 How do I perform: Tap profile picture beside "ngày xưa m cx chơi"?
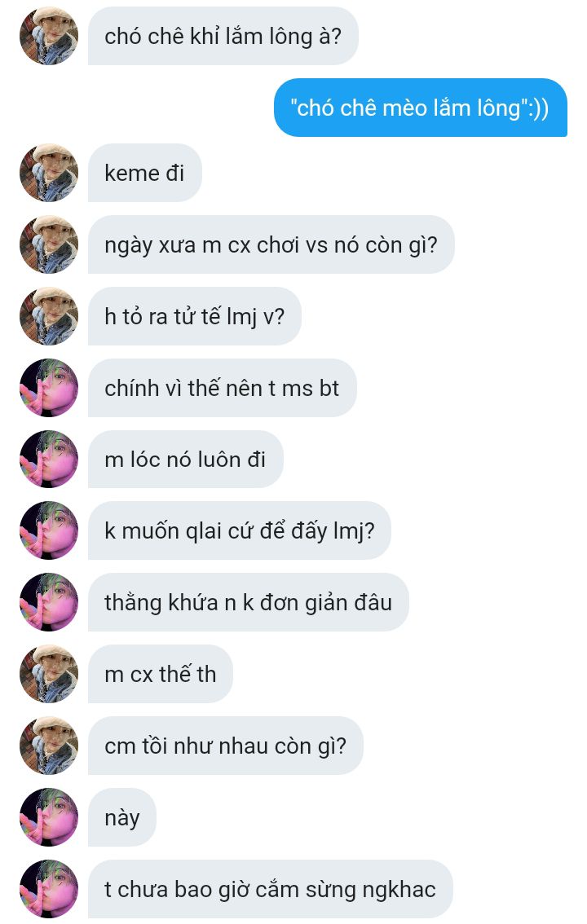[x=49, y=244]
